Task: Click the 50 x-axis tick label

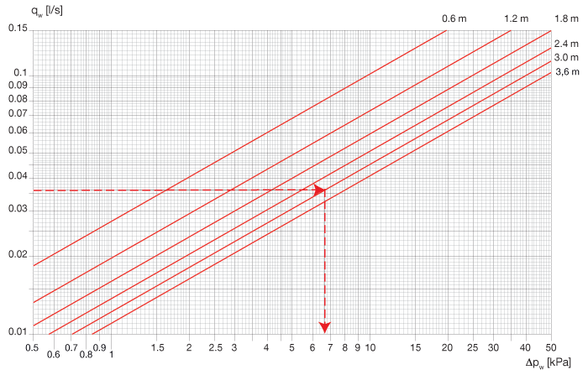Action: 551,348
